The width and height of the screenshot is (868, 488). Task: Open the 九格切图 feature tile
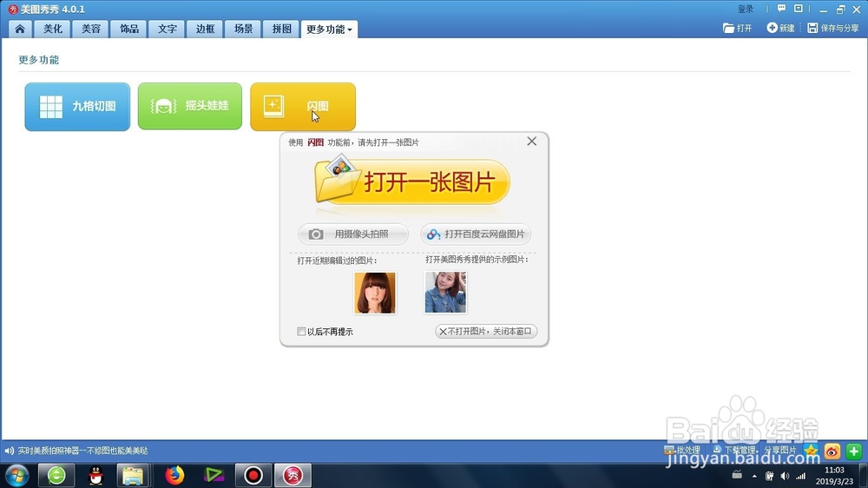click(77, 106)
